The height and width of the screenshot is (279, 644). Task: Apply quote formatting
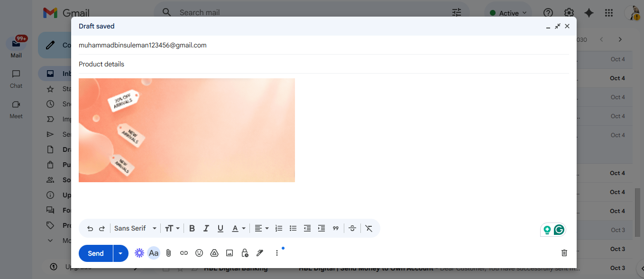click(x=336, y=228)
